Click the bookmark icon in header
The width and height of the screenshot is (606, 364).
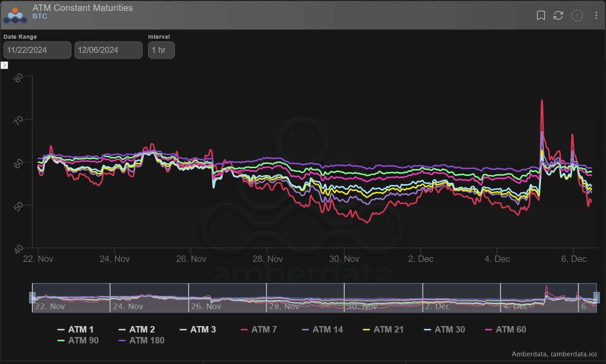(x=541, y=15)
